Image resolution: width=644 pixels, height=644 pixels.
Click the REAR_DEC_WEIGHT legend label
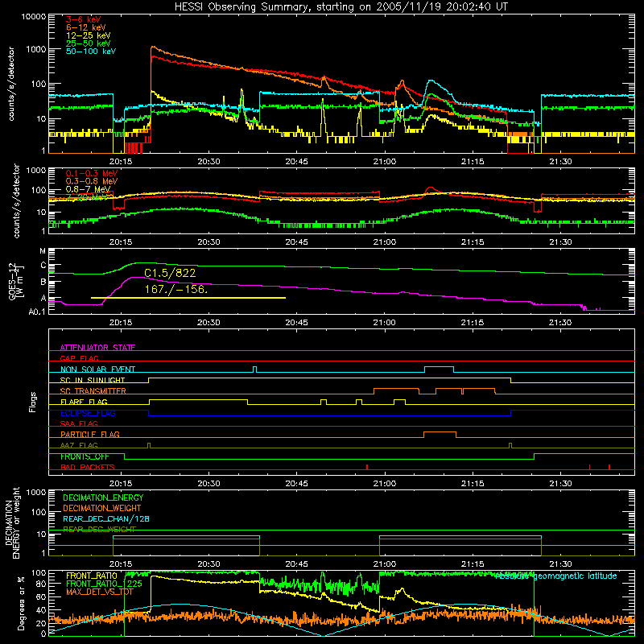pos(99,530)
